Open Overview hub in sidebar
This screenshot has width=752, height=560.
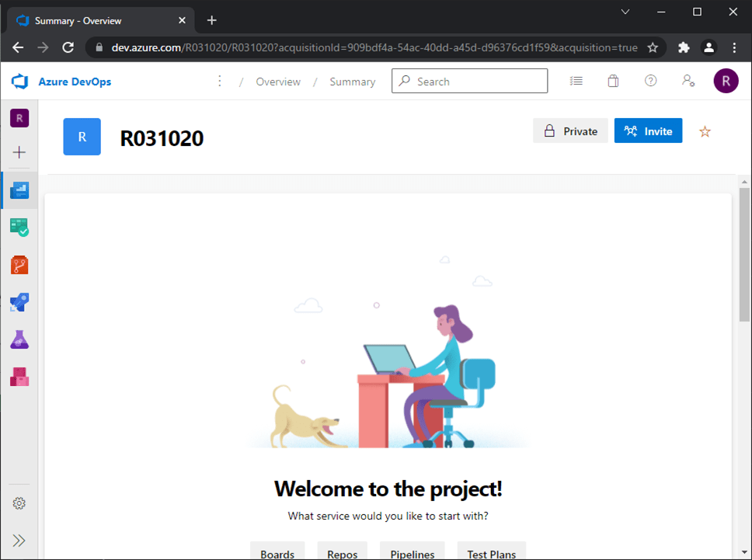(x=19, y=190)
